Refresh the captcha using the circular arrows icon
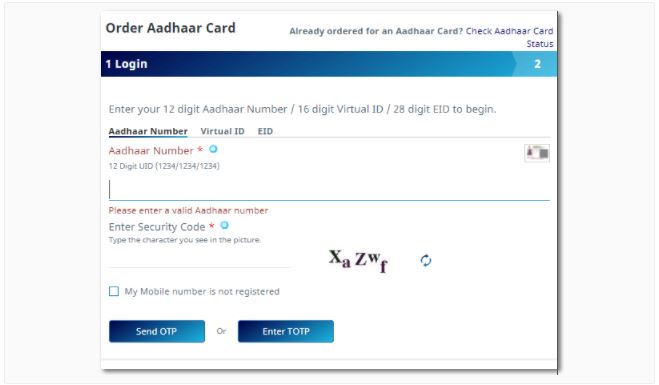Image resolution: width=659 pixels, height=385 pixels. pyautogui.click(x=426, y=261)
